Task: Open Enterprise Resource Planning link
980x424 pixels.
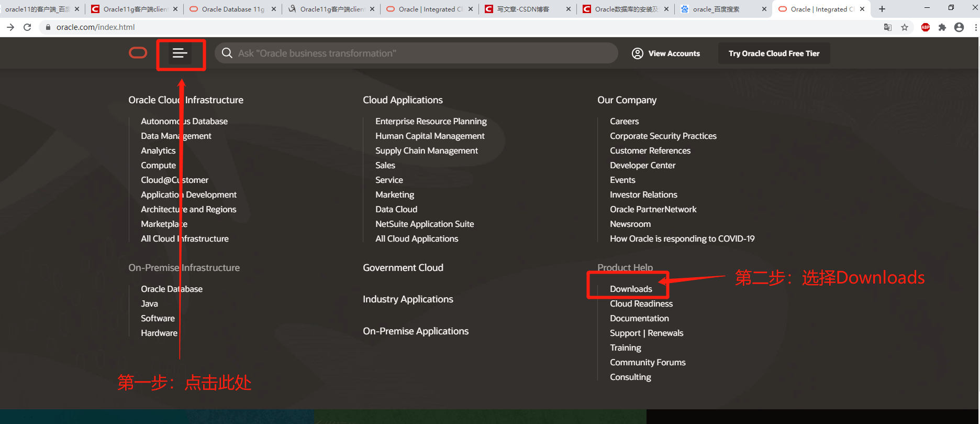Action: 431,121
